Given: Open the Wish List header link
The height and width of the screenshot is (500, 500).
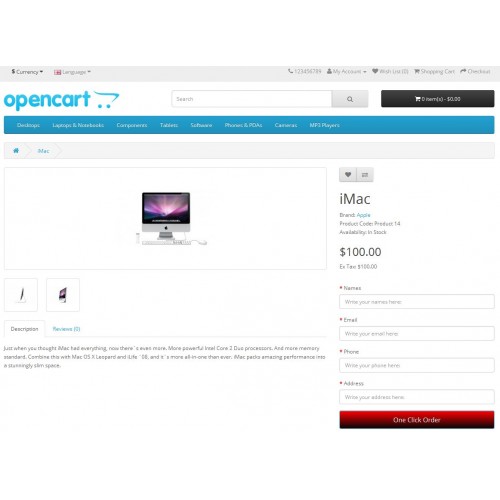Looking at the screenshot, I should [390, 71].
